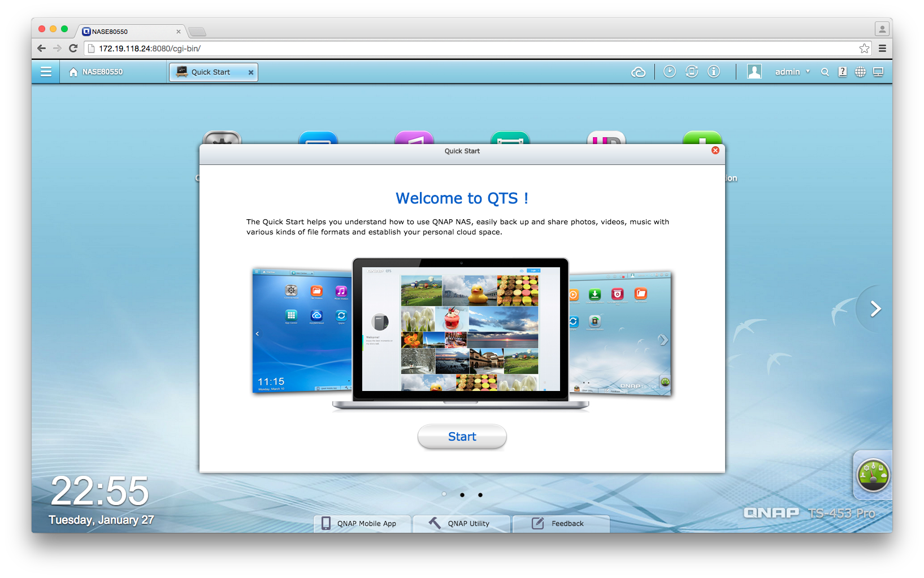Open the QTS search magnifier icon

tap(825, 72)
